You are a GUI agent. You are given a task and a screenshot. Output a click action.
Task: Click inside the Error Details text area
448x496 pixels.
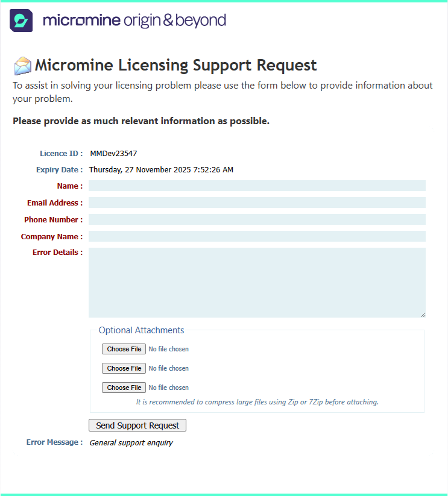tap(257, 283)
